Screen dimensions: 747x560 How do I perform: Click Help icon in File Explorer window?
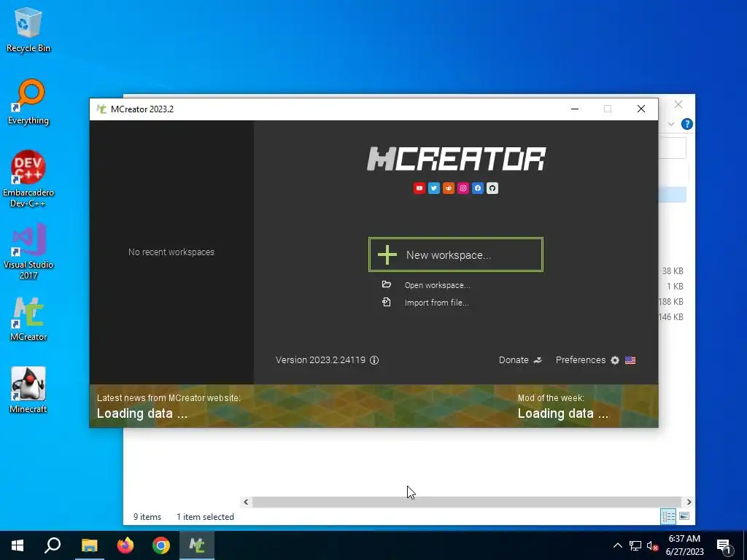686,124
